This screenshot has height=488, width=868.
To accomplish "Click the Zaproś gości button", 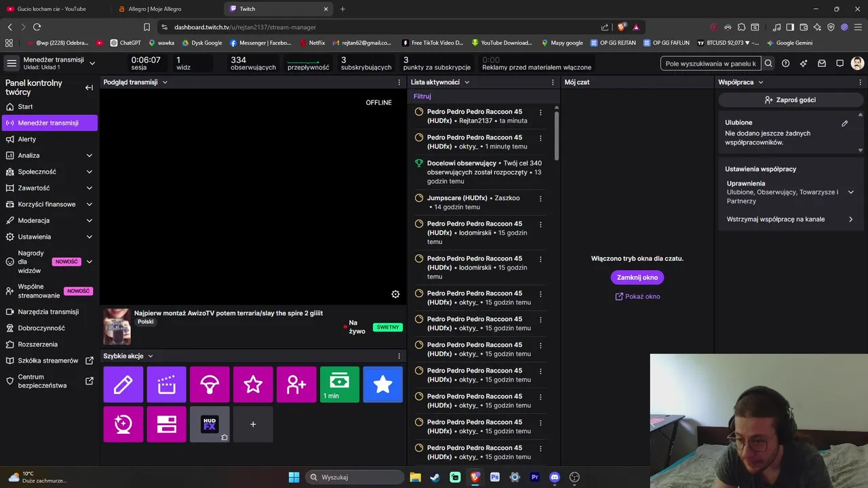I will point(790,100).
